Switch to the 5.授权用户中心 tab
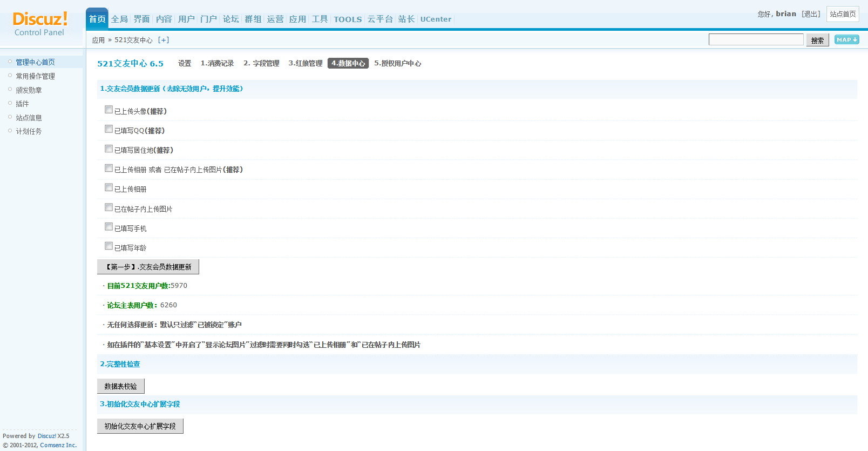 (398, 63)
